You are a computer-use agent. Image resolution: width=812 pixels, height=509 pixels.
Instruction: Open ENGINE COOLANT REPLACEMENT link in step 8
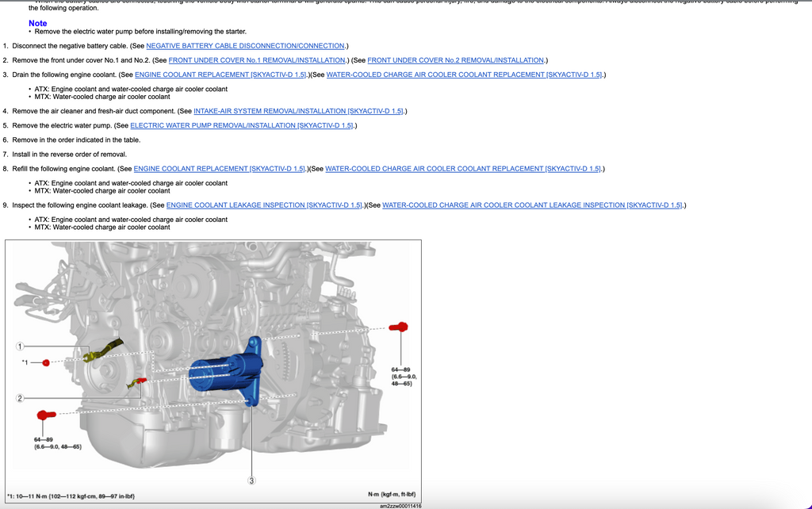pos(220,169)
